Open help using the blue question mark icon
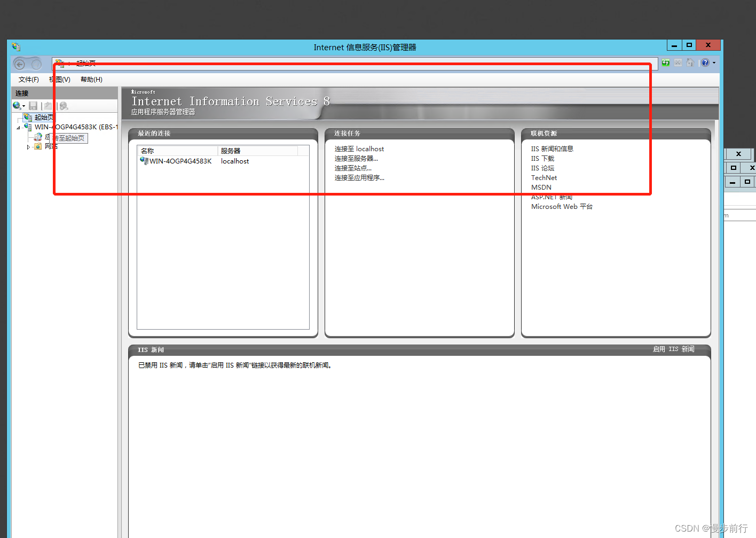The image size is (756, 538). click(x=705, y=63)
